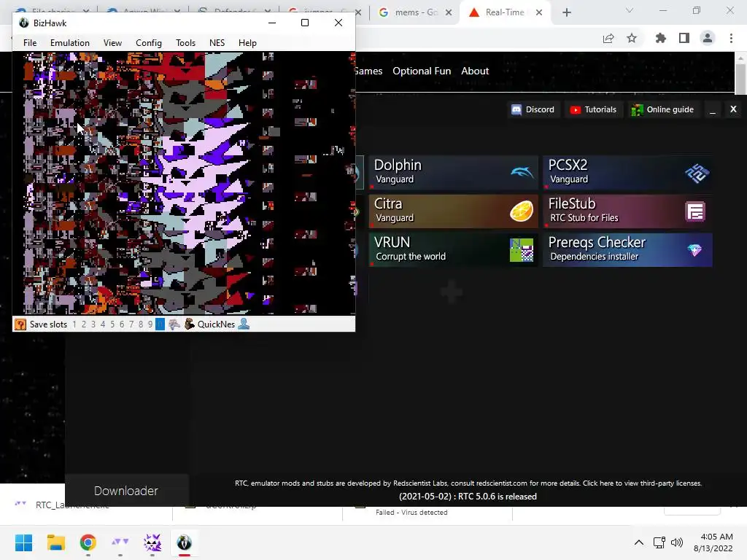
Task: Click the Prereqs Checker gem icon
Action: click(694, 250)
